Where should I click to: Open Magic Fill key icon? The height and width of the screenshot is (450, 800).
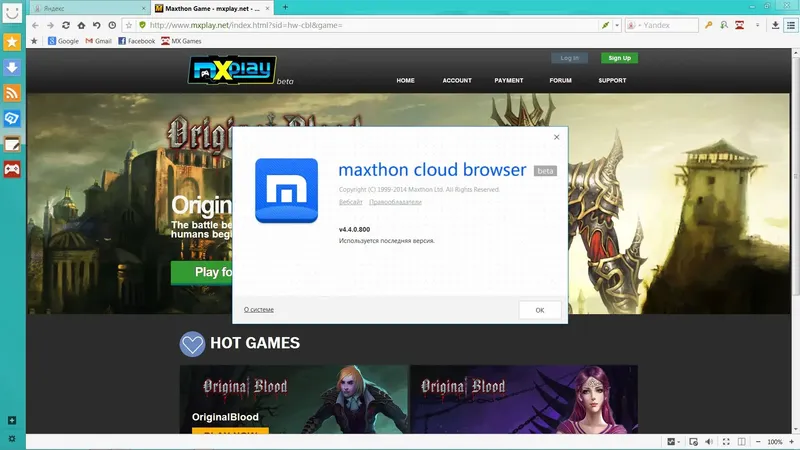708,25
